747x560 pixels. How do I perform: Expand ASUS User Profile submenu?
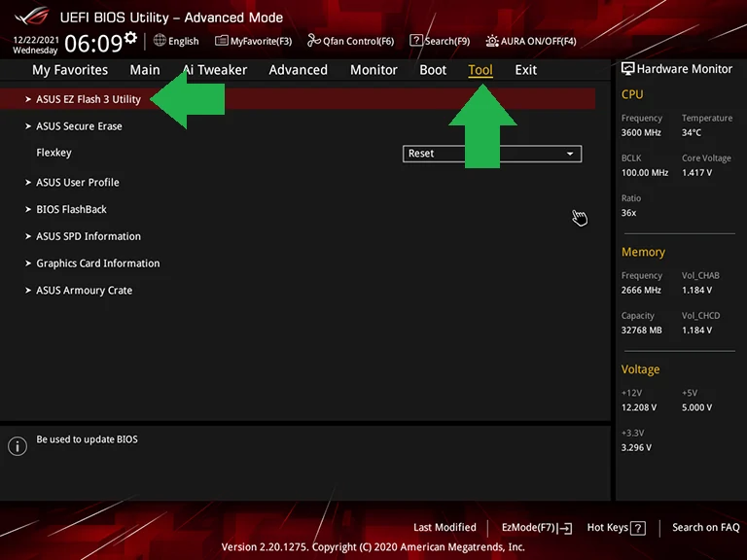click(78, 183)
